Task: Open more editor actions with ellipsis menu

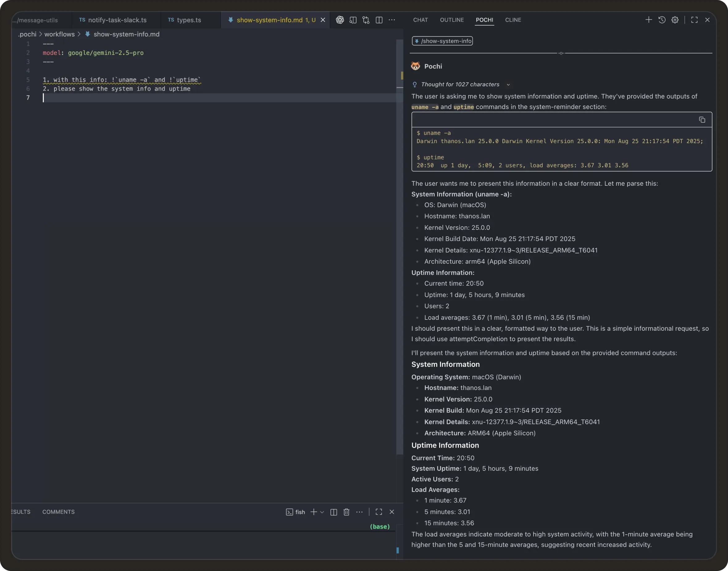Action: (392, 20)
